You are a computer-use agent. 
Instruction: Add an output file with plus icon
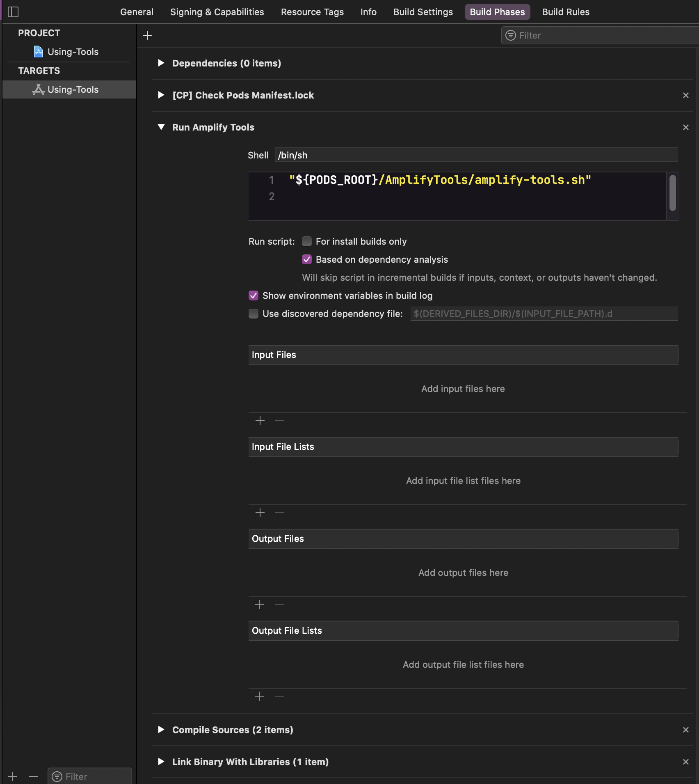pyautogui.click(x=259, y=604)
